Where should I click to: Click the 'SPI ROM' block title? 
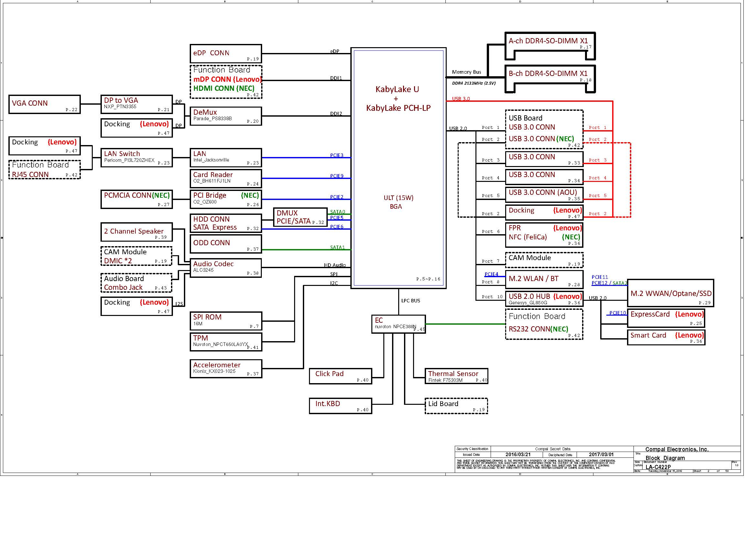tap(207, 317)
